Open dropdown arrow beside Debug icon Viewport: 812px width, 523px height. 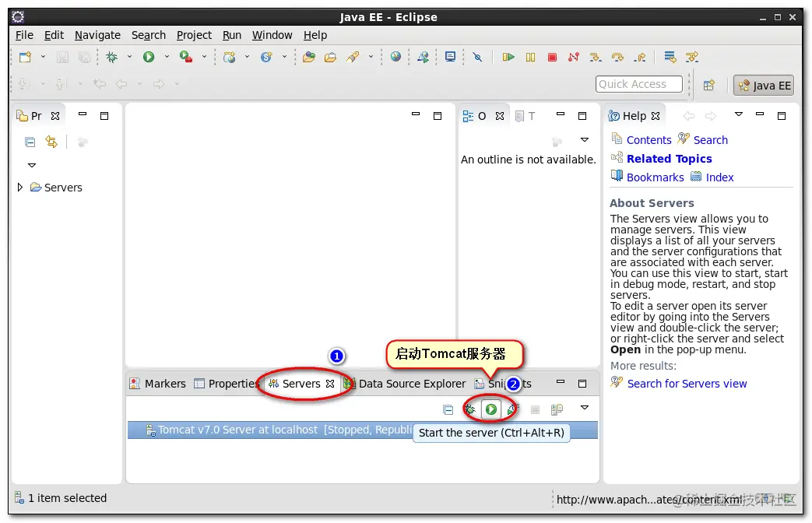pyautogui.click(x=129, y=57)
